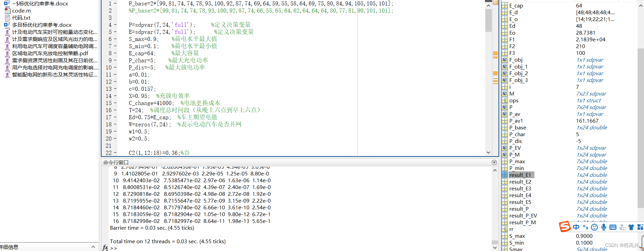Screen dimensions: 644x251
Task: Select F_obj_3 variable row
Action: click(569, 80)
